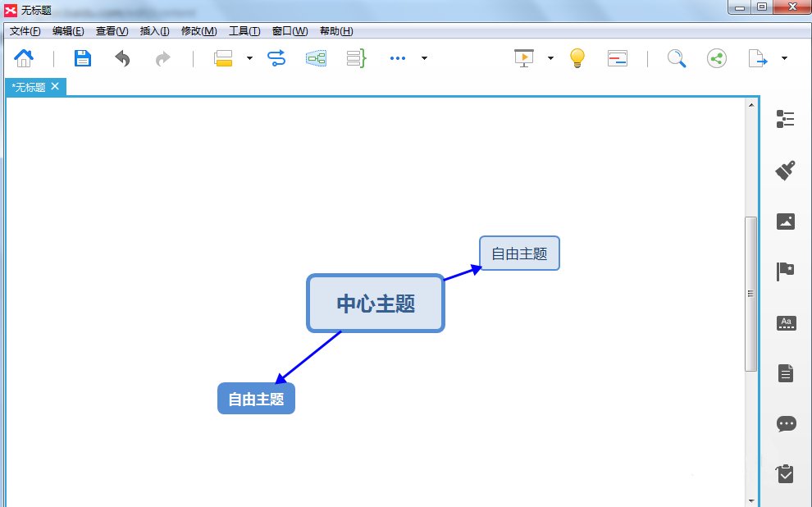
Task: Toggle the idea lightbulb tool
Action: [577, 58]
